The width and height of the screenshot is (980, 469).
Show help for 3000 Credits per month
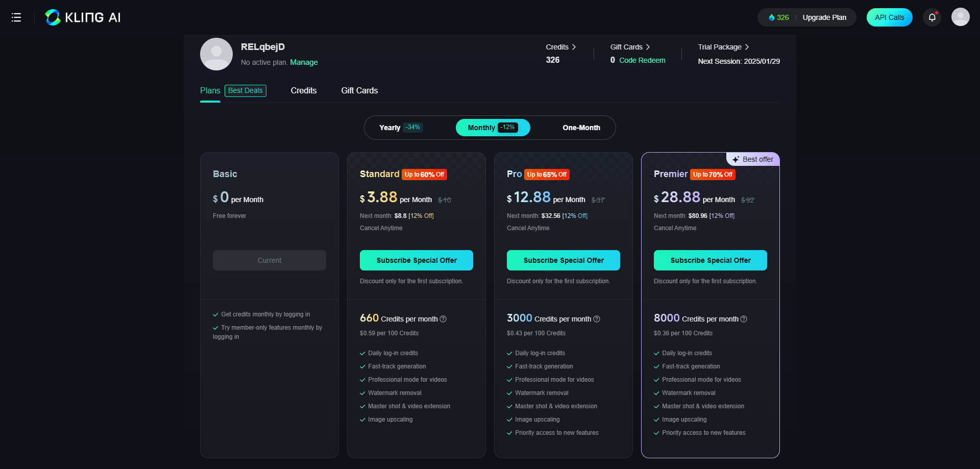tap(597, 319)
